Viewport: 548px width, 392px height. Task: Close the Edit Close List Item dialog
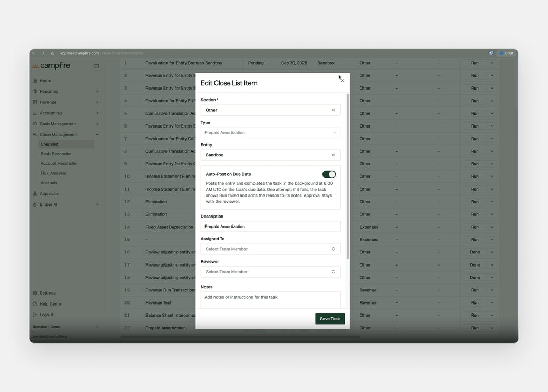click(342, 81)
